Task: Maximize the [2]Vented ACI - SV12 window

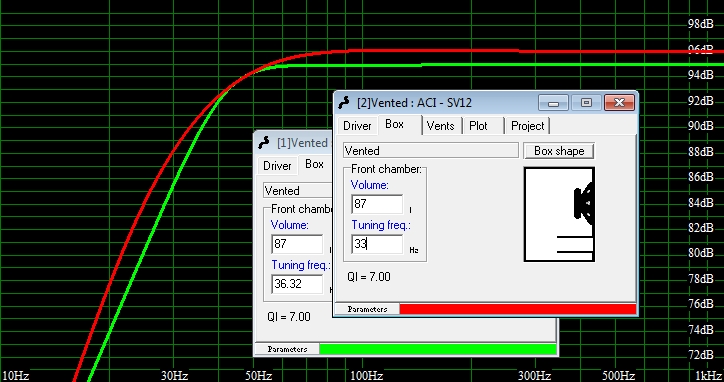Action: (586, 103)
